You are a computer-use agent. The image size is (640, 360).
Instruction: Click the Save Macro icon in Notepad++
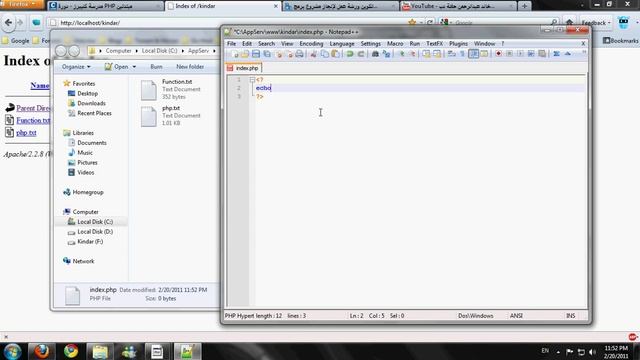(542, 54)
